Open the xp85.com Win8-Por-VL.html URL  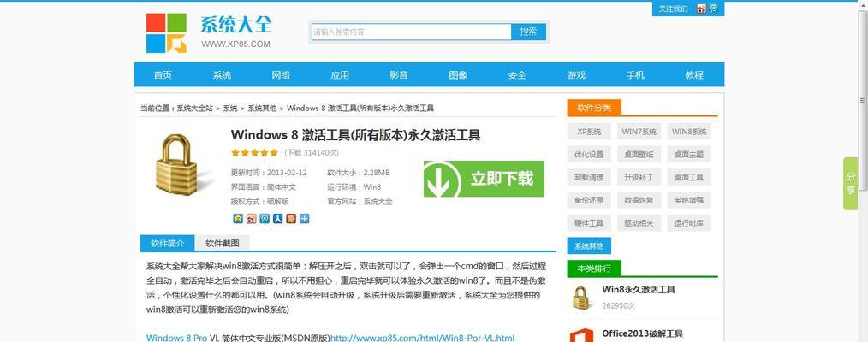click(x=422, y=338)
